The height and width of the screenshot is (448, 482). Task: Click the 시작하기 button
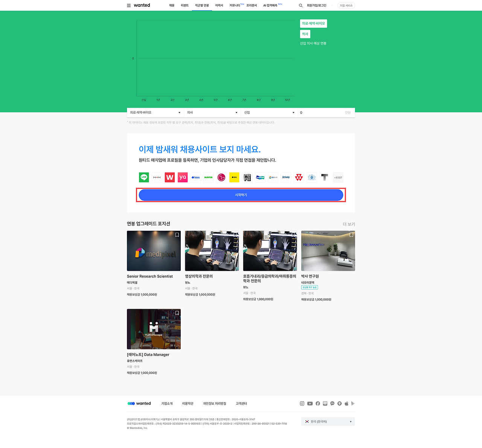pos(241,195)
